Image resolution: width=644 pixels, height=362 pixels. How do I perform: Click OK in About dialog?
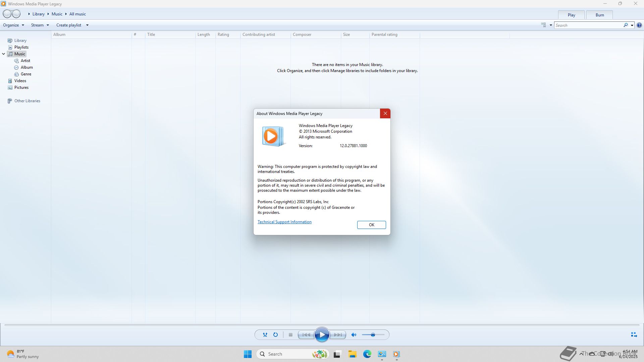[371, 225]
